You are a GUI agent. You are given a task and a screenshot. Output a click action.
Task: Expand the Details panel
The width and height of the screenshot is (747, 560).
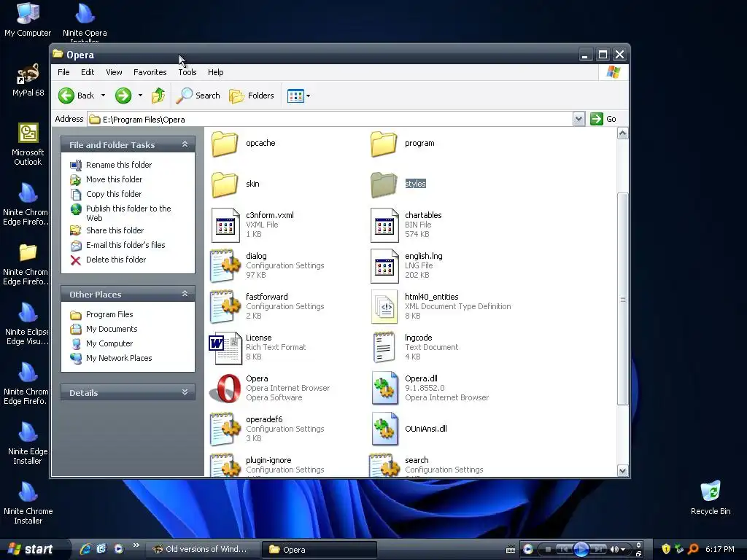click(185, 392)
